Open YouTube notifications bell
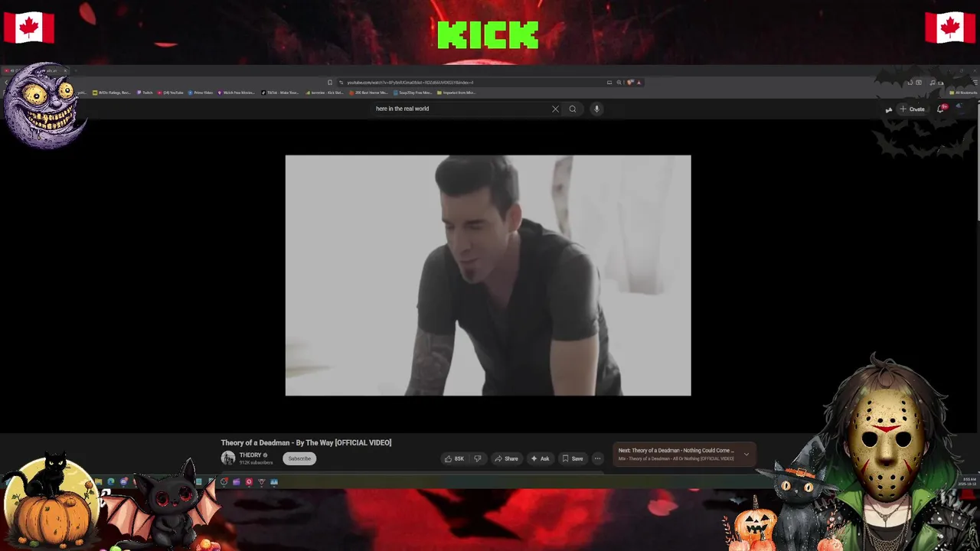Viewport: 980px width, 551px height. [941, 109]
